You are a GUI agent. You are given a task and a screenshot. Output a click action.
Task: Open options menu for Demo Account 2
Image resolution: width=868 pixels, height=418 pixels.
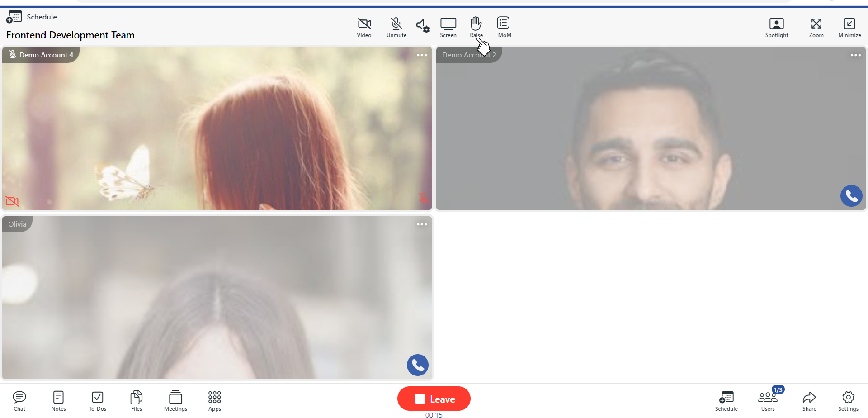pyautogui.click(x=855, y=55)
